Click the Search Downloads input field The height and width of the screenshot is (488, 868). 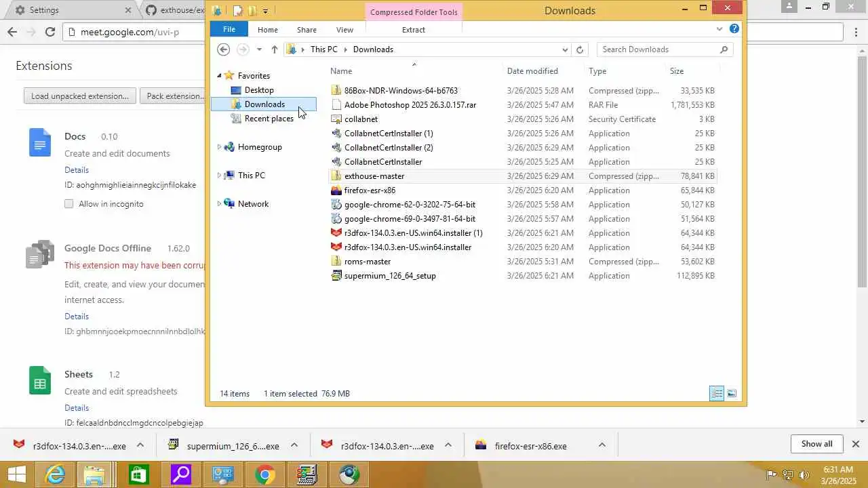(x=658, y=49)
